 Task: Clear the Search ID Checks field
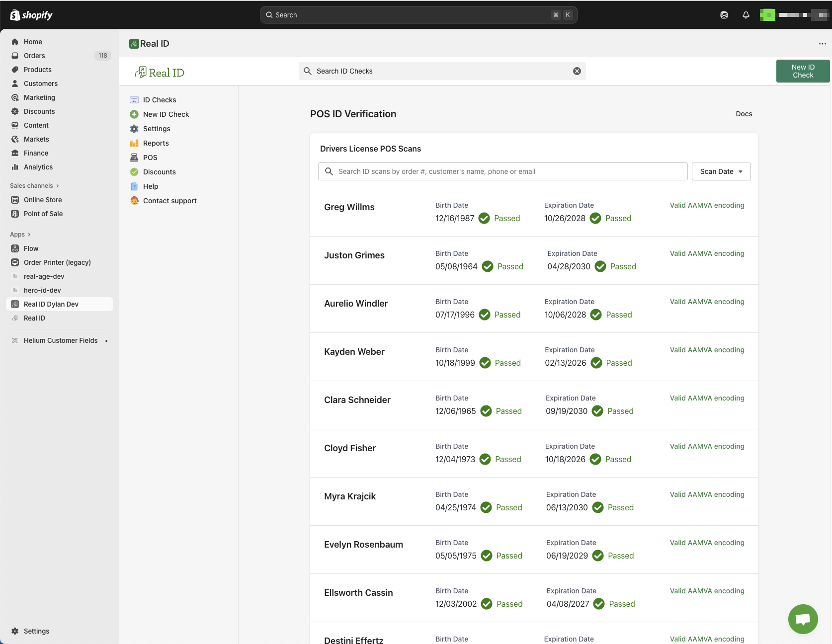point(577,71)
